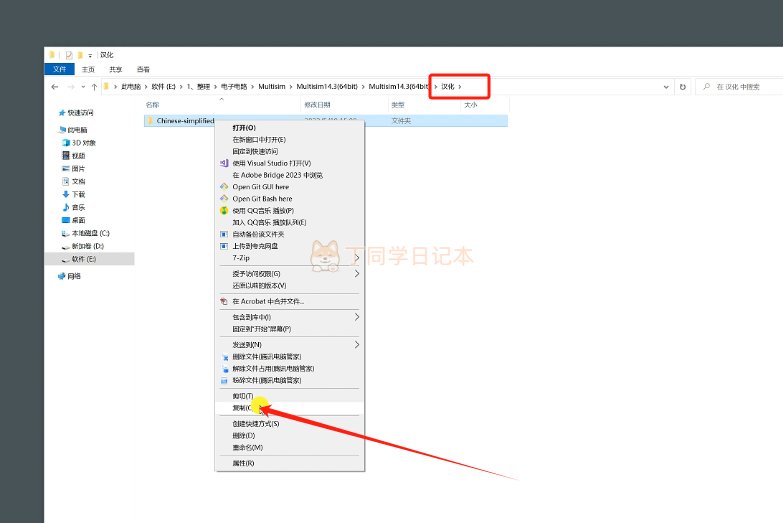This screenshot has height=523, width=783.
Task: Open the 文件 (File) ribbon tab
Action: point(59,69)
